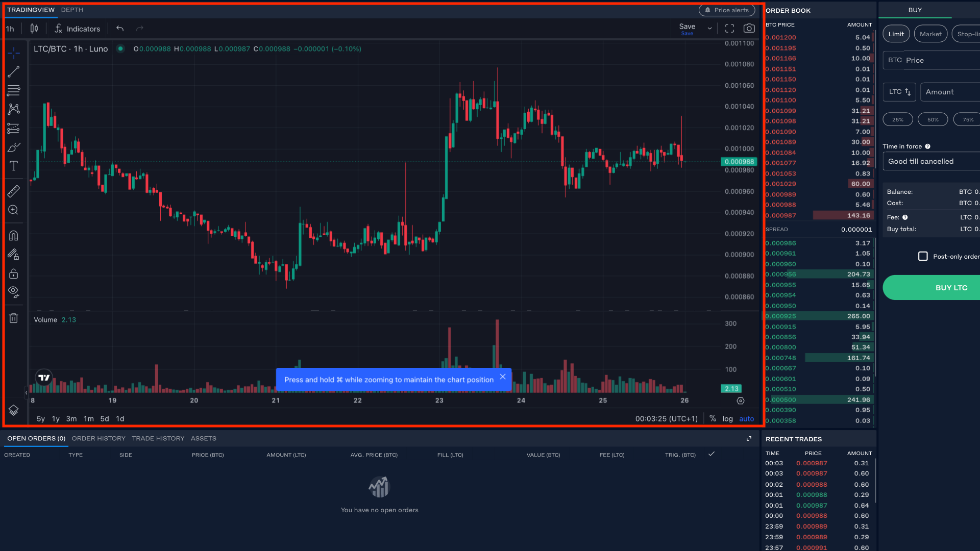
Task: Set chart range to 1d
Action: pyautogui.click(x=120, y=419)
